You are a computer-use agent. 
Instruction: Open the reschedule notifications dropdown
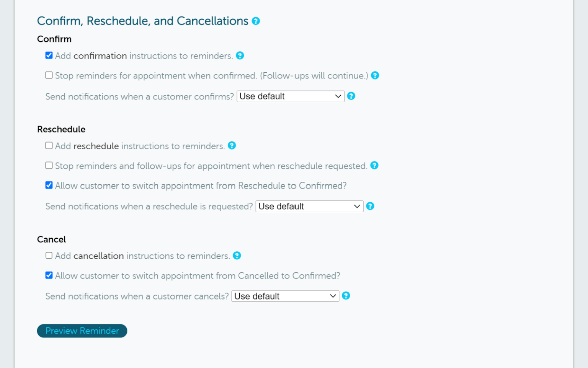tap(309, 206)
